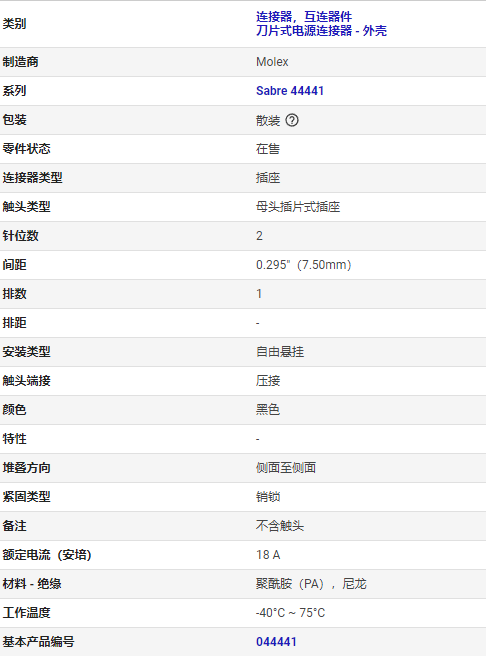Screen dimensions: 486x656
Task: Select the 压接 contact termination value
Action: (268, 381)
